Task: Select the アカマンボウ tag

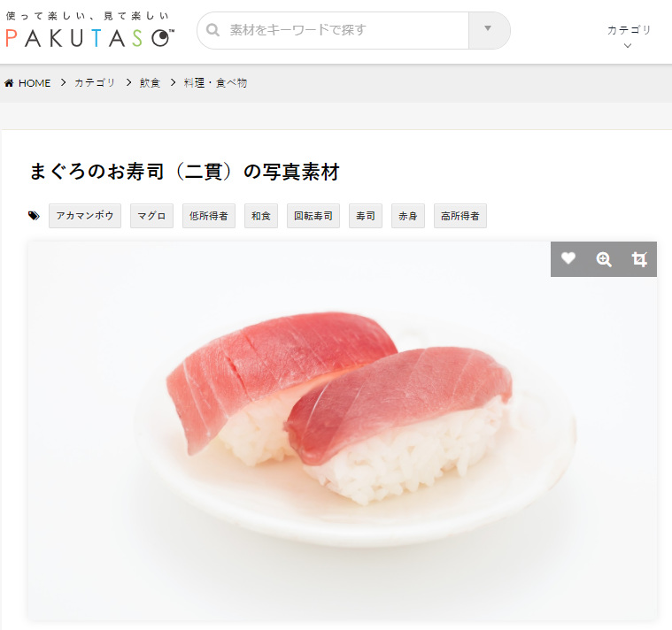Action: pyautogui.click(x=85, y=216)
